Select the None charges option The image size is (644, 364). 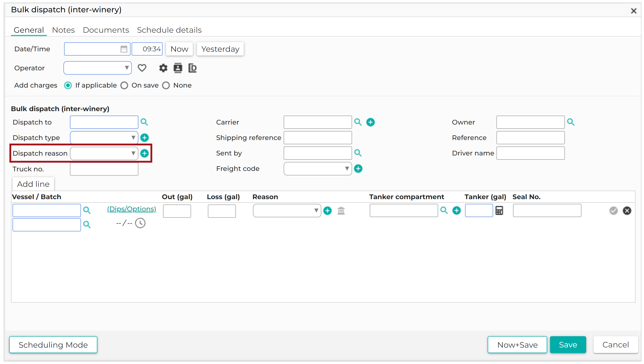coord(166,86)
